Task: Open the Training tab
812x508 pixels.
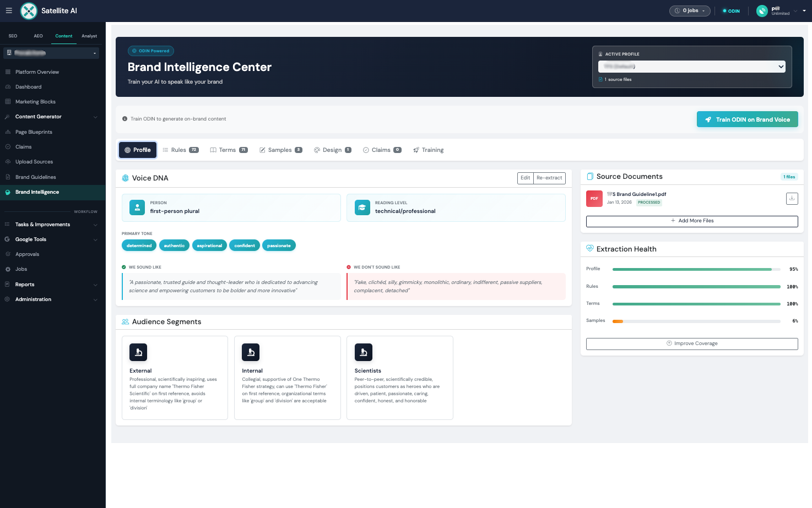Action: tap(429, 150)
